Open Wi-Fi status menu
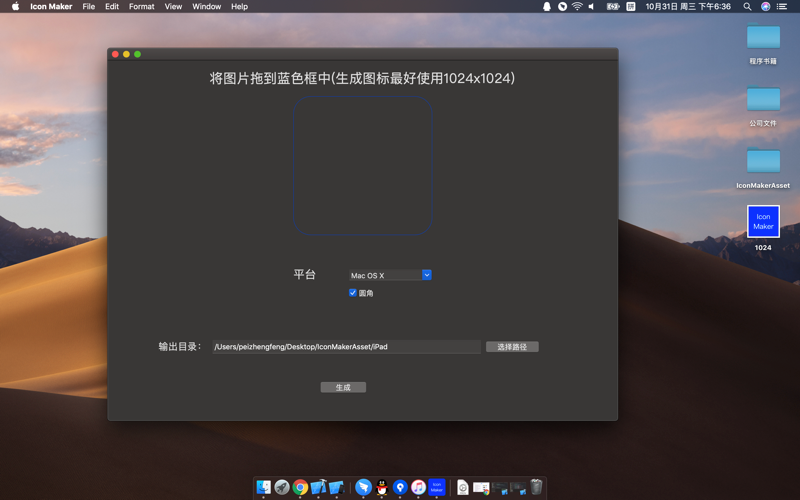 tap(577, 7)
